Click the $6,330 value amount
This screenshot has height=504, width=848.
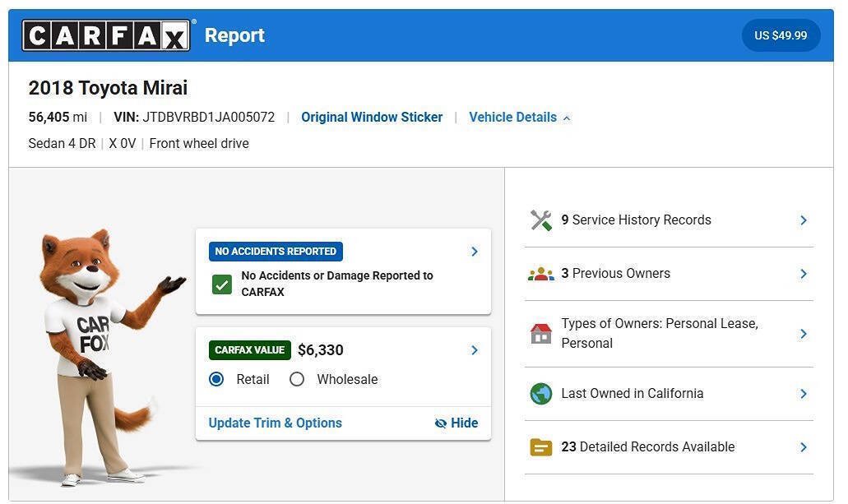click(x=321, y=350)
